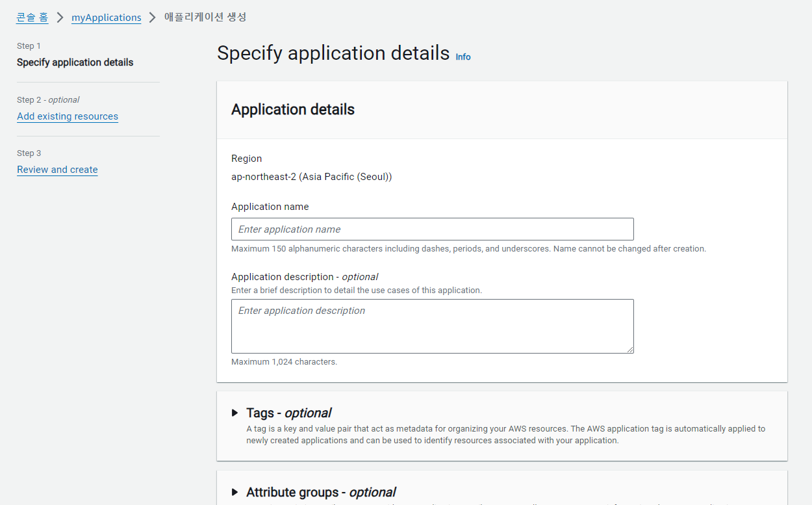This screenshot has height=505, width=812.
Task: Open the Add existing resources step
Action: (x=68, y=116)
